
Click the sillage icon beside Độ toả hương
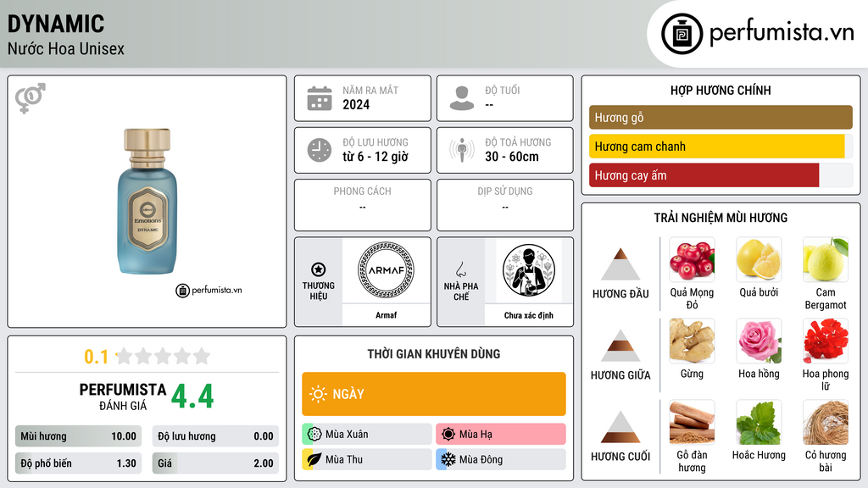pos(462,150)
